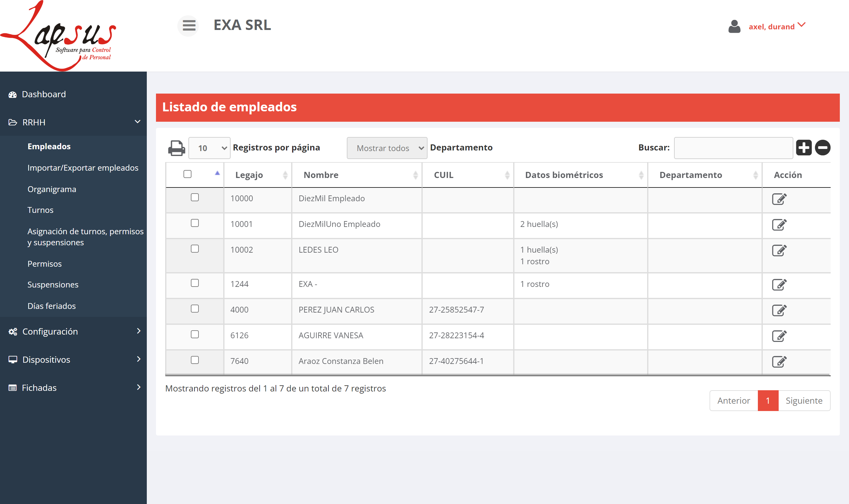Image resolution: width=849 pixels, height=504 pixels.
Task: Open Días feriados in the sidebar
Action: coord(52,306)
